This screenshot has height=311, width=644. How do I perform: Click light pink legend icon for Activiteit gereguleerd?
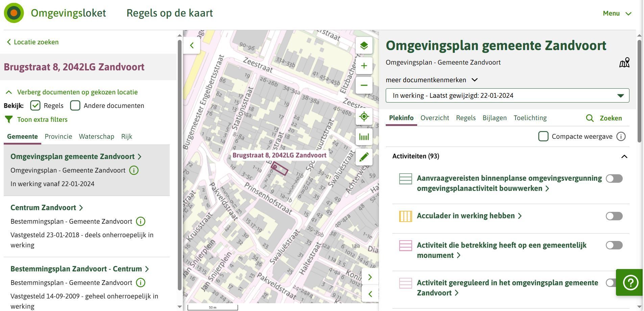[405, 283]
